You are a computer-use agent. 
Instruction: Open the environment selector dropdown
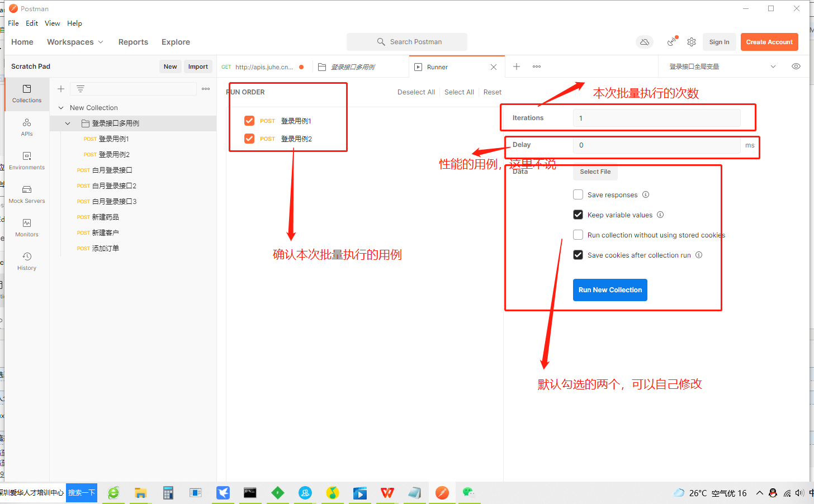coord(722,66)
